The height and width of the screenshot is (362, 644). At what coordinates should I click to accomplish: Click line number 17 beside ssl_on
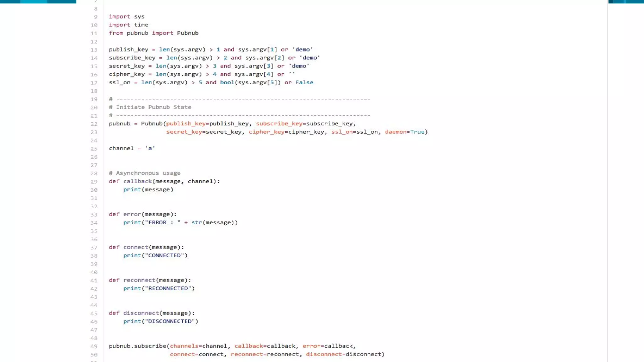(x=94, y=83)
